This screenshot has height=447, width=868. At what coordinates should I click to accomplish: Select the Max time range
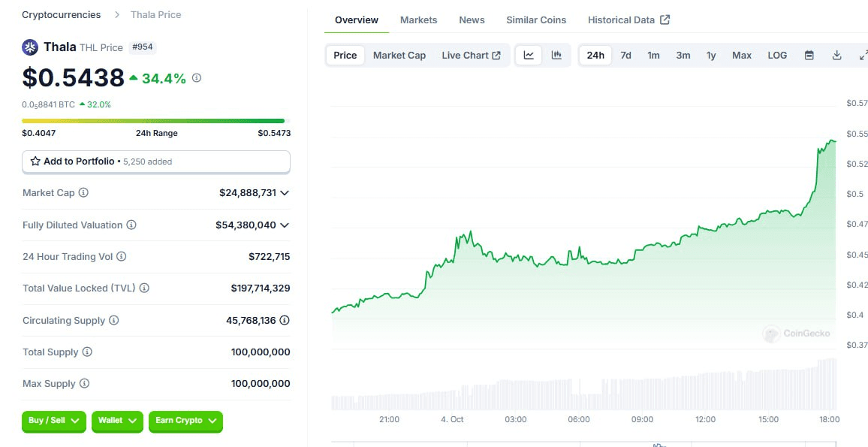[x=742, y=56]
